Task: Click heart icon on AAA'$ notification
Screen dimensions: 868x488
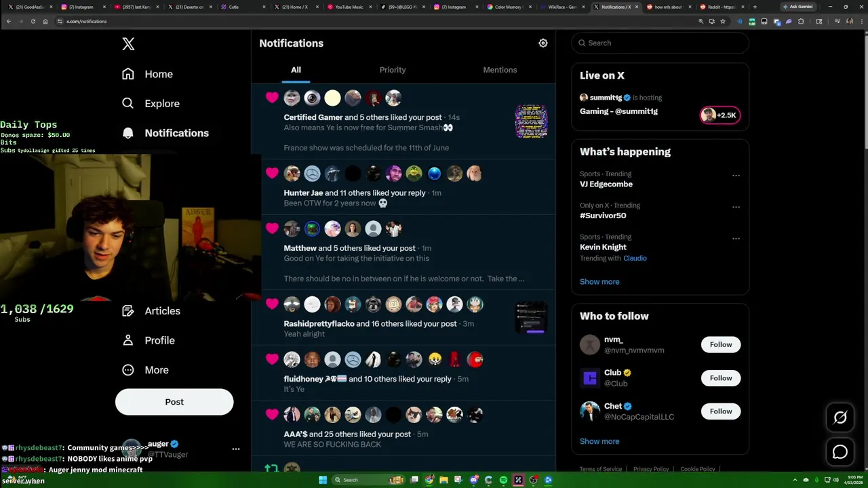Action: pos(272,415)
